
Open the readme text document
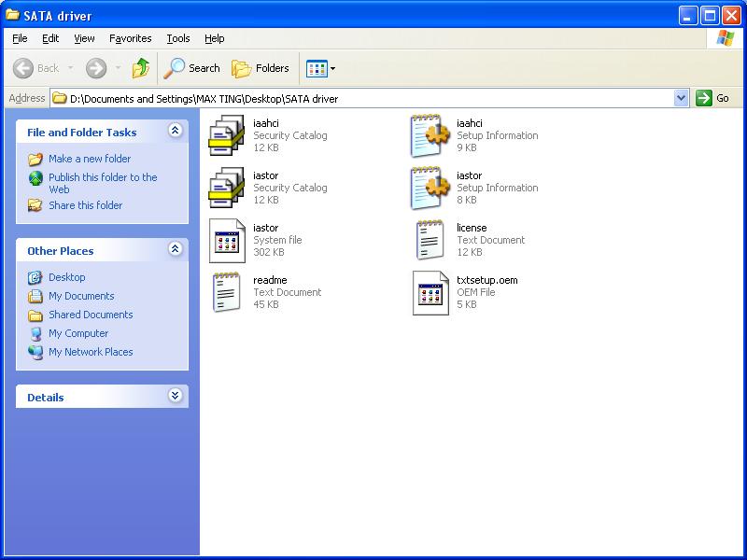tap(227, 292)
